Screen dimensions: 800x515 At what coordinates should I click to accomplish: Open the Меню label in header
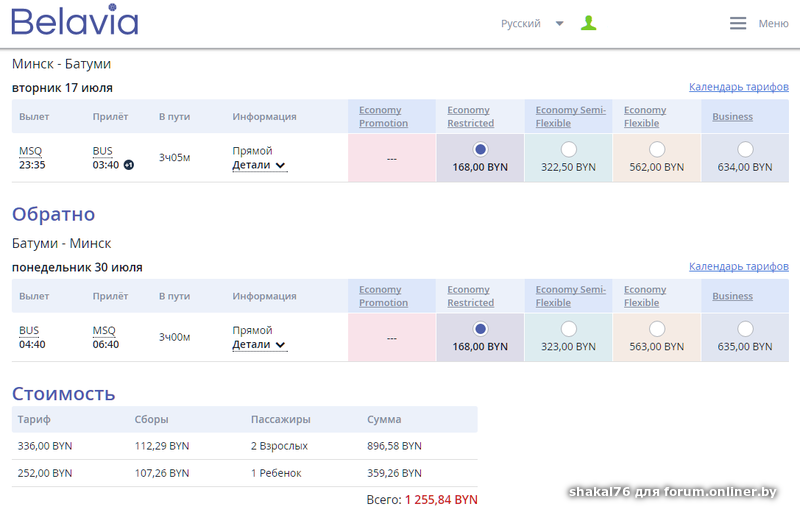click(x=773, y=24)
